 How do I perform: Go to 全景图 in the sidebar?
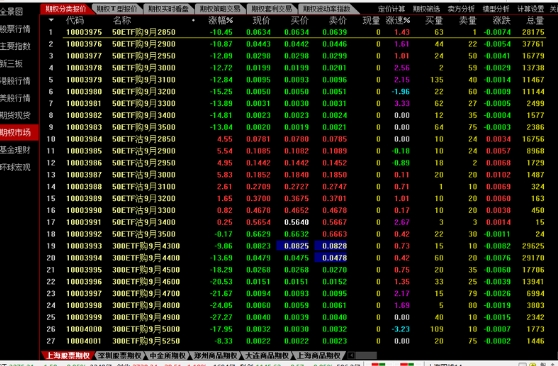pos(11,12)
